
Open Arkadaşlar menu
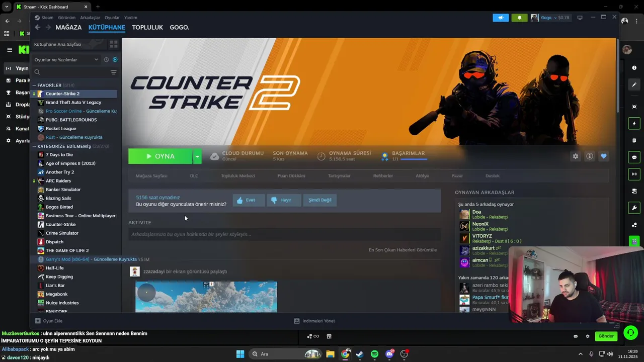tap(90, 18)
